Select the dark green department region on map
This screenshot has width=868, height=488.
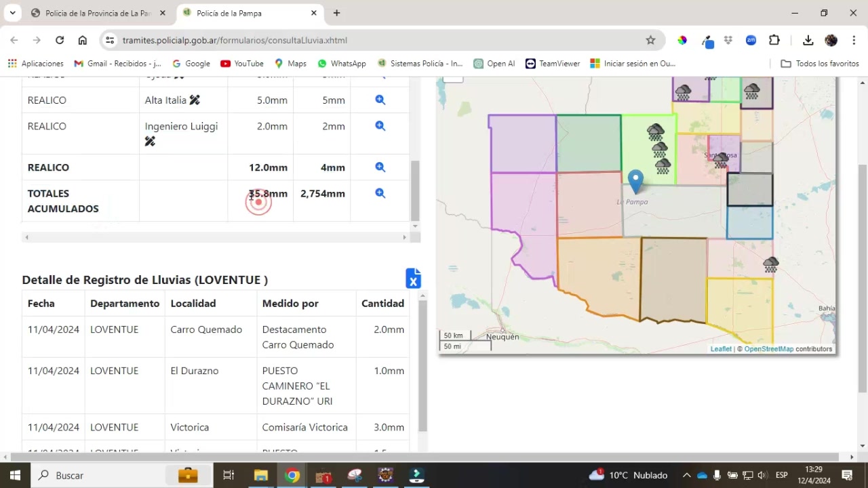588,143
